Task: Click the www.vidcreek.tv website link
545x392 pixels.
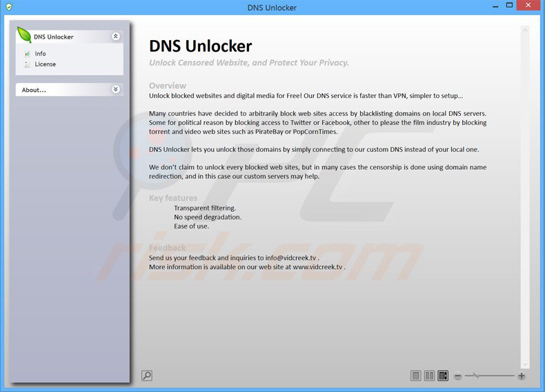Action: [317, 267]
